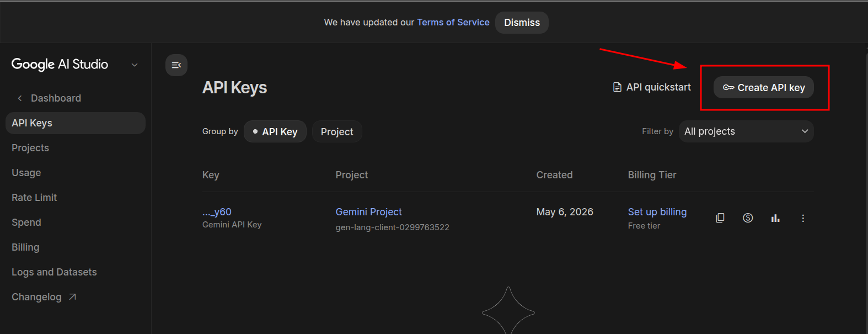Collapse the sidebar with the panel toggle icon
Viewport: 868px width, 334px height.
pos(176,65)
